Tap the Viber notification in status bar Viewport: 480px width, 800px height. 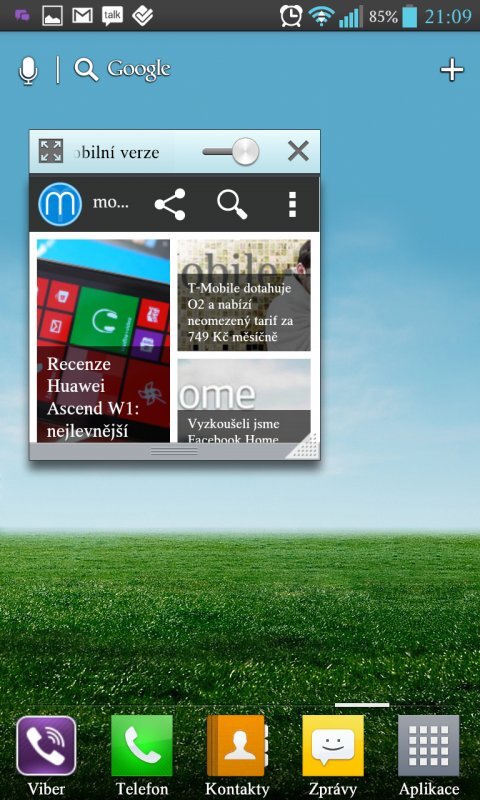(x=22, y=16)
